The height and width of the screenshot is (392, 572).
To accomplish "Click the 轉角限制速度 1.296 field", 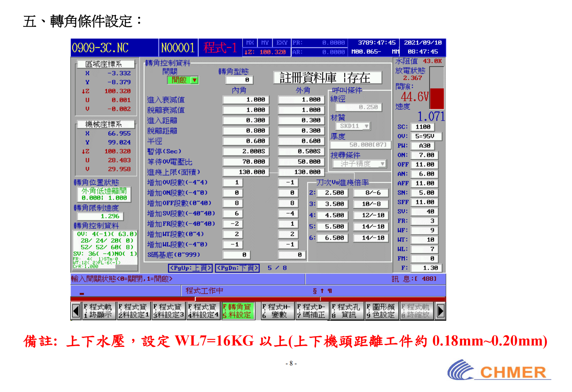I will tap(100, 216).
